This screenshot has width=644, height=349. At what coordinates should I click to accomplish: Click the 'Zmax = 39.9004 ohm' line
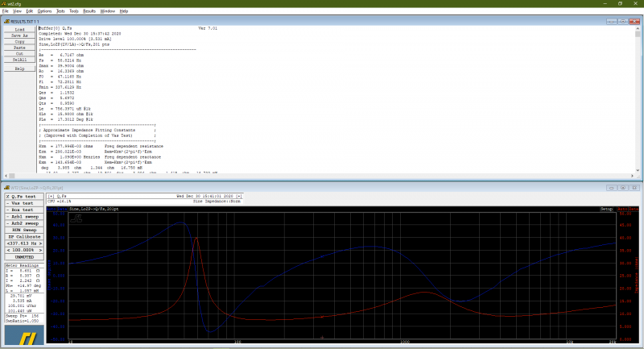point(61,65)
